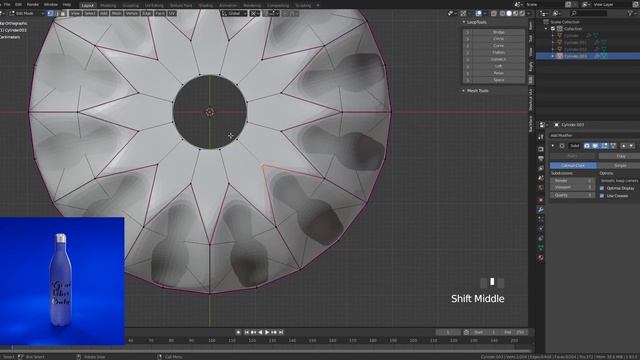Switch viewport to solid shading mode
640x360 pixels.
(509, 13)
